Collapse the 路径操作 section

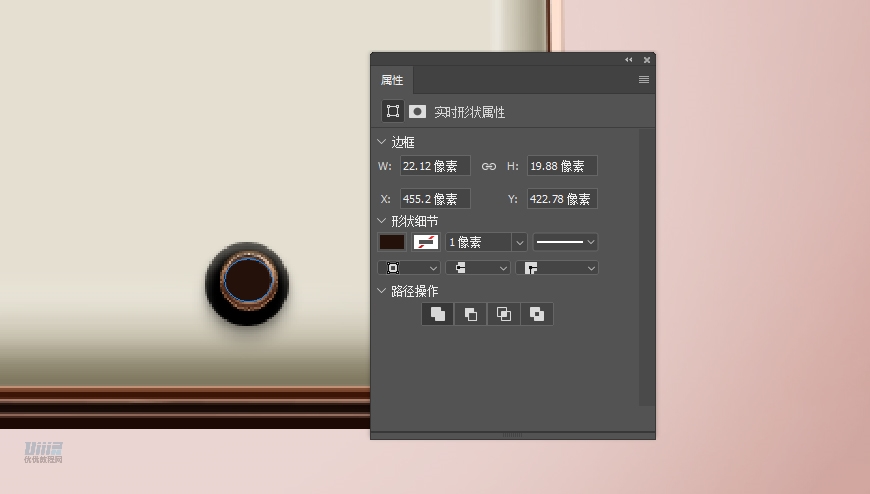tap(382, 291)
